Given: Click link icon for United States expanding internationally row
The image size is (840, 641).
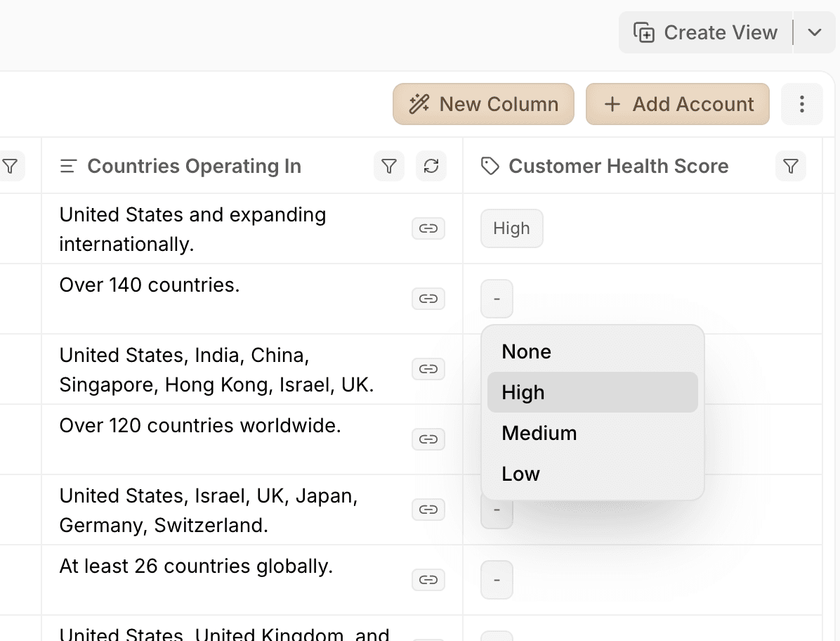Looking at the screenshot, I should point(428,228).
